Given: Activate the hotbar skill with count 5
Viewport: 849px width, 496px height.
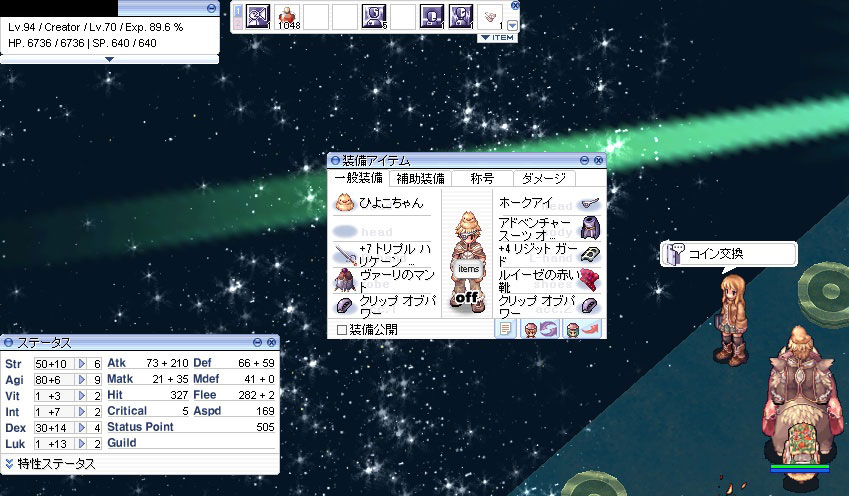Looking at the screenshot, I should 374,16.
